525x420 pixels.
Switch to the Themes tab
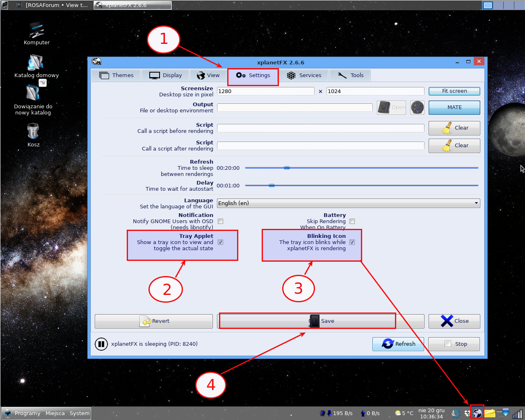pyautogui.click(x=116, y=75)
